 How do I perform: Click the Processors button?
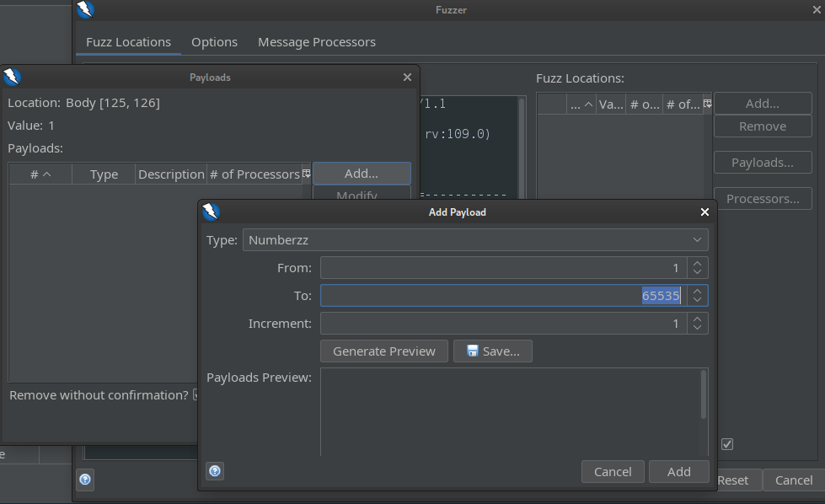click(762, 198)
